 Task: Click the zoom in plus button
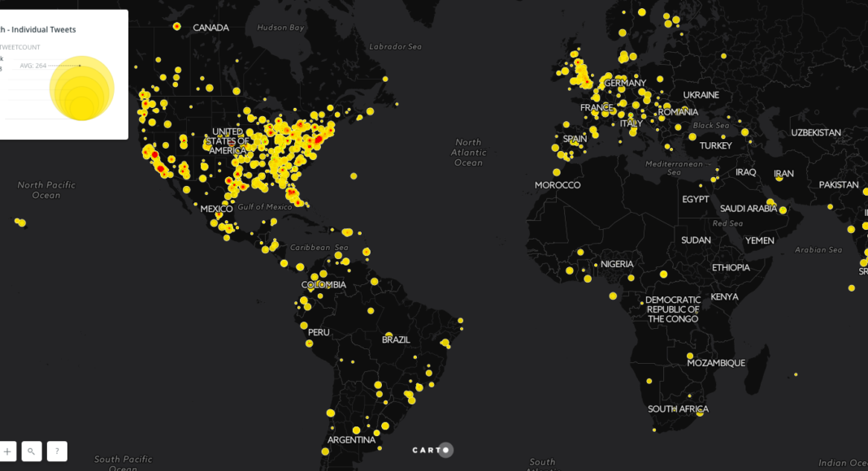click(7, 452)
